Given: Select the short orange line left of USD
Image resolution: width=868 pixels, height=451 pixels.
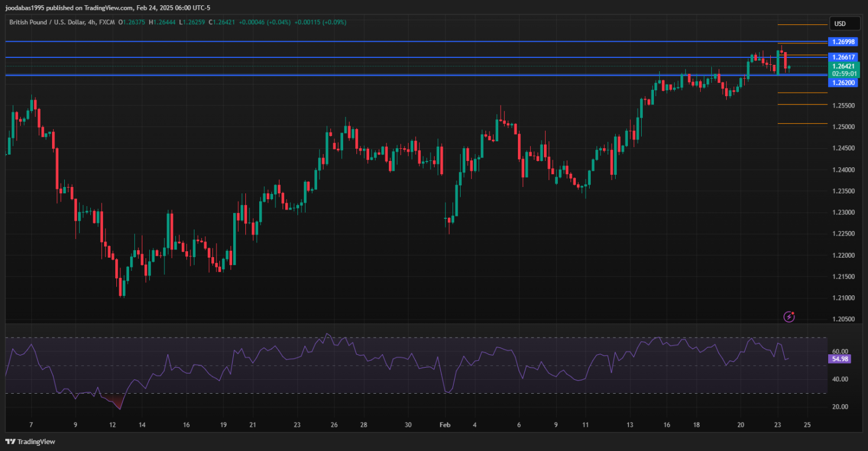Looking at the screenshot, I should (x=802, y=25).
